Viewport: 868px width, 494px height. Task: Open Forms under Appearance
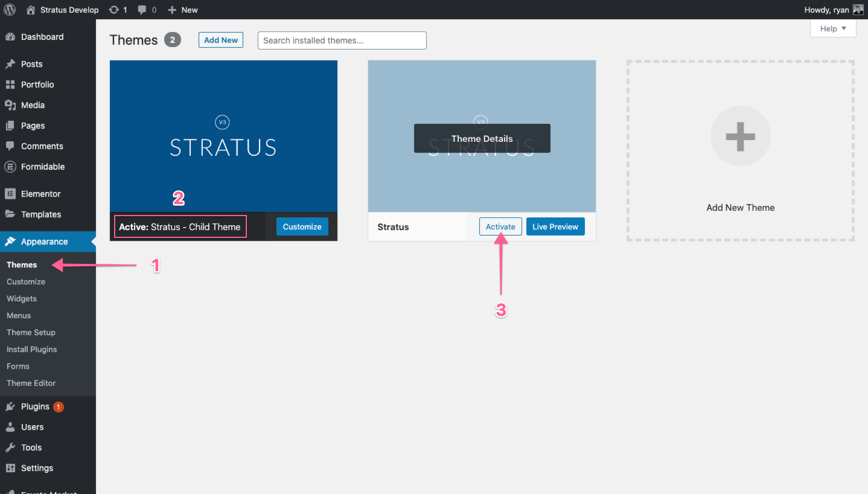coord(18,366)
